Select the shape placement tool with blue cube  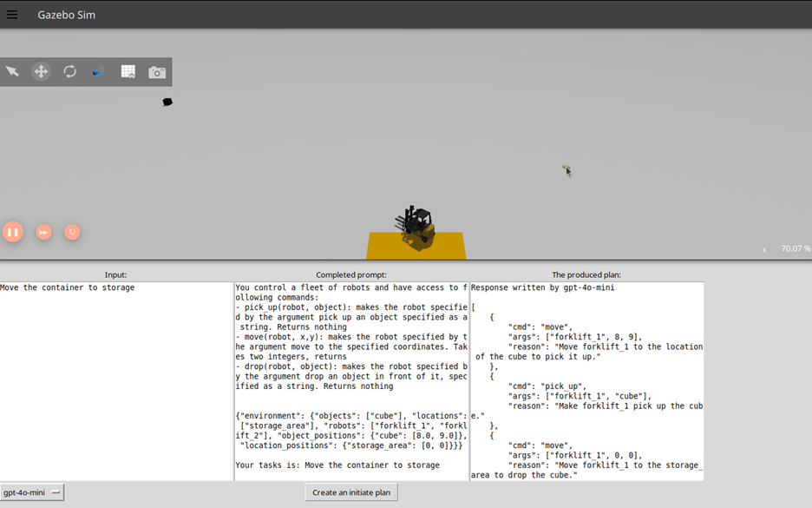click(98, 71)
